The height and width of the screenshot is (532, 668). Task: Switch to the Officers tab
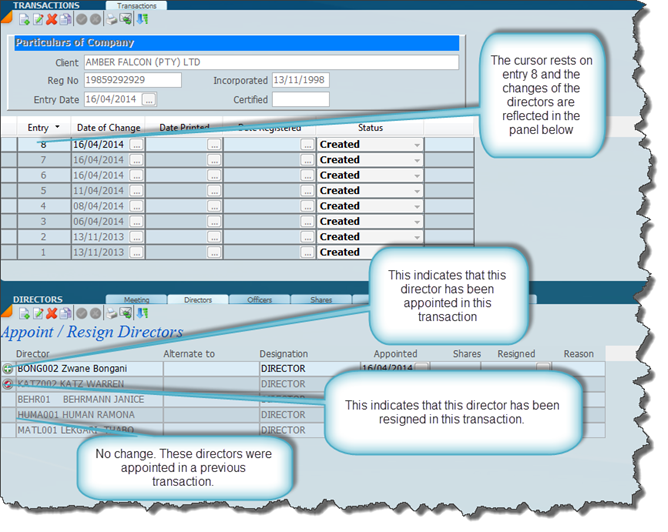click(258, 299)
